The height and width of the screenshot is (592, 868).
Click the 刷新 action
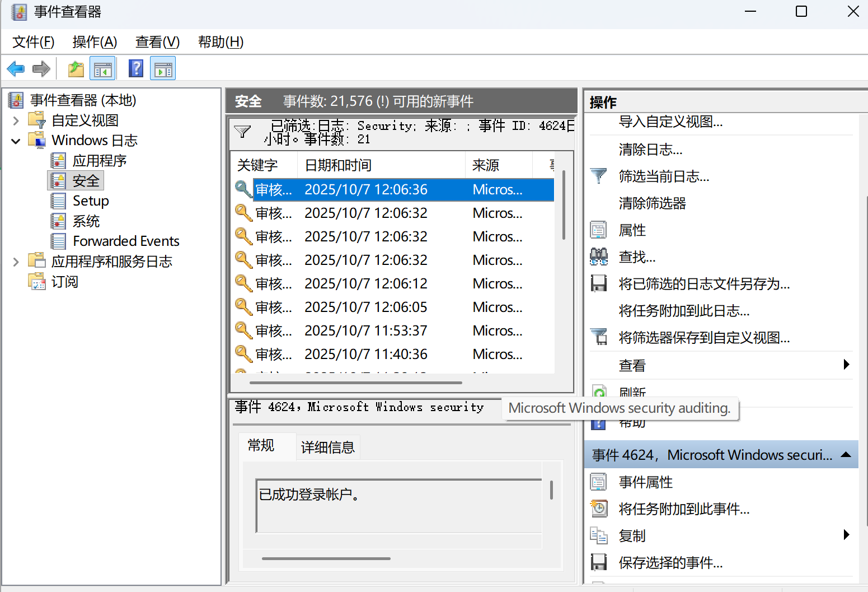632,391
